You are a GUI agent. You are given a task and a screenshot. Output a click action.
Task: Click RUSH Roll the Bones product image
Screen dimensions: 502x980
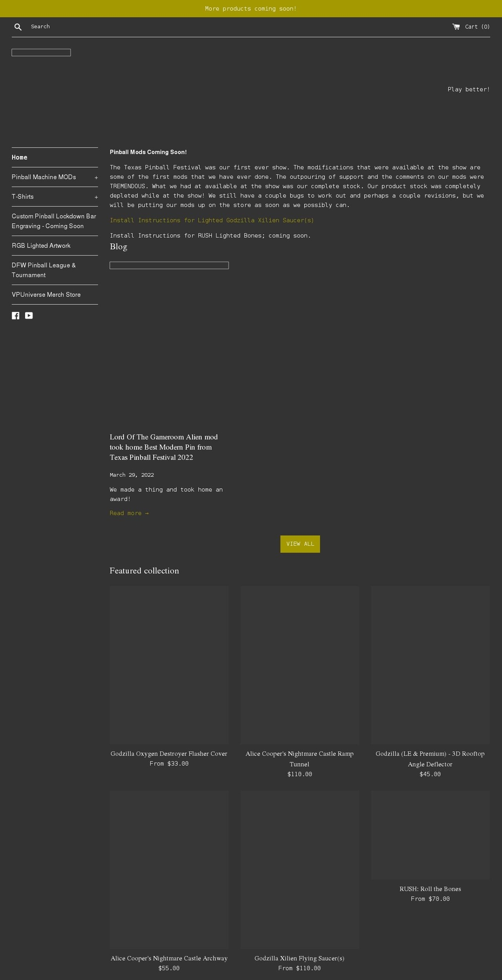[430, 835]
